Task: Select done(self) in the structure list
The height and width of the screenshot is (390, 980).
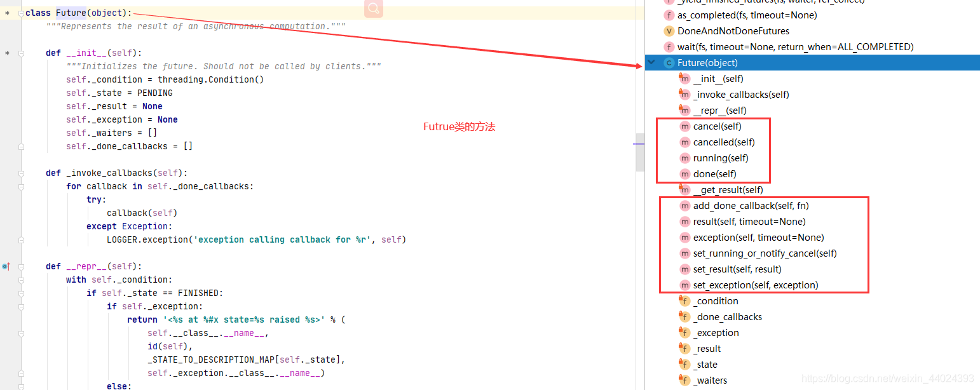Action: (714, 174)
